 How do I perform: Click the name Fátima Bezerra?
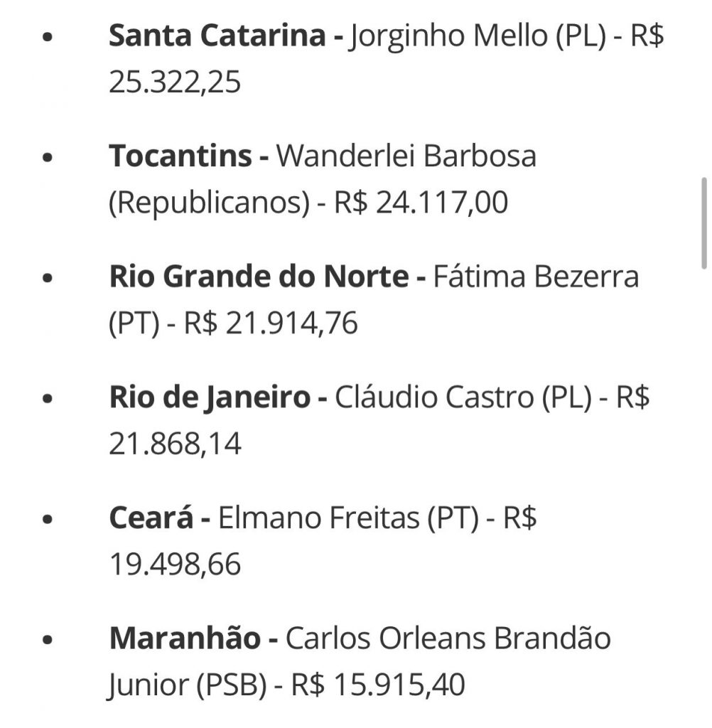click(x=537, y=277)
